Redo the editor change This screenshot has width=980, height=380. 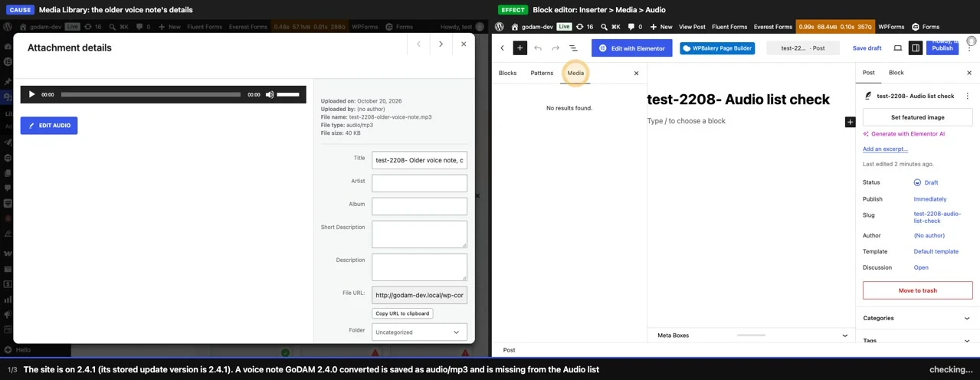tap(556, 47)
